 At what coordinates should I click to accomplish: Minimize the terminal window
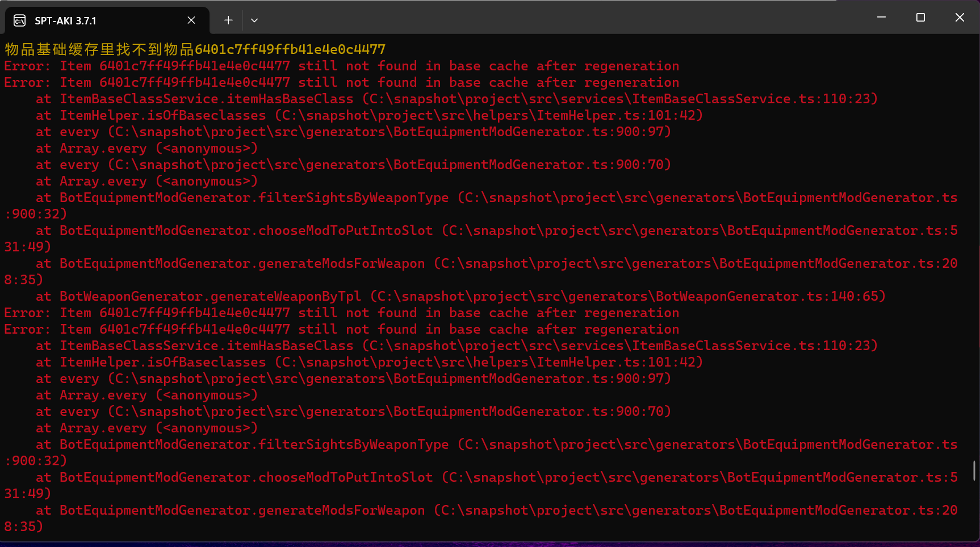coord(881,18)
